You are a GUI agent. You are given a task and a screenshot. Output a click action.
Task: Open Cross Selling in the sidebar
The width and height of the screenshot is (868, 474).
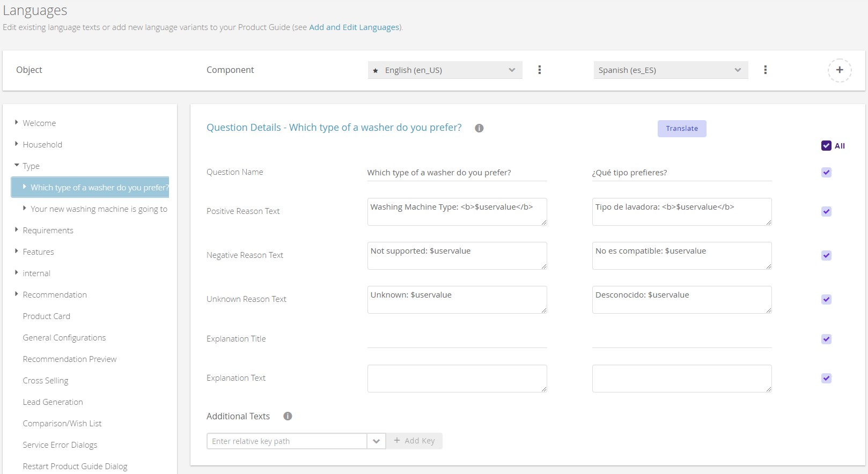pos(46,381)
